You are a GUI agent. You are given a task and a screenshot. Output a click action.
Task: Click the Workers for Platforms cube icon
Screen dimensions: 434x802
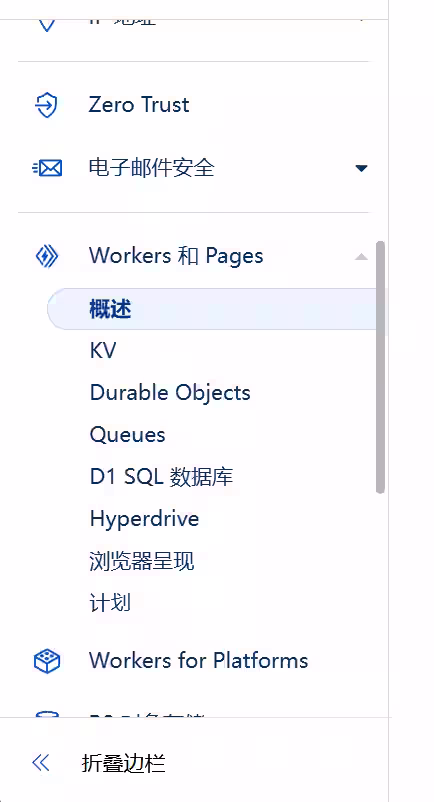coord(47,660)
